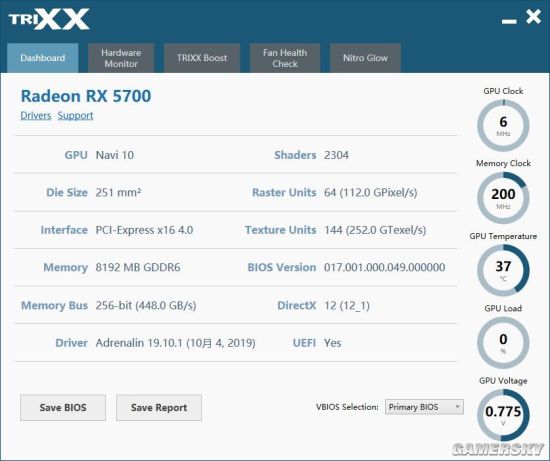Click the GPU Clock gauge dial
550x461 pixels.
click(503, 125)
